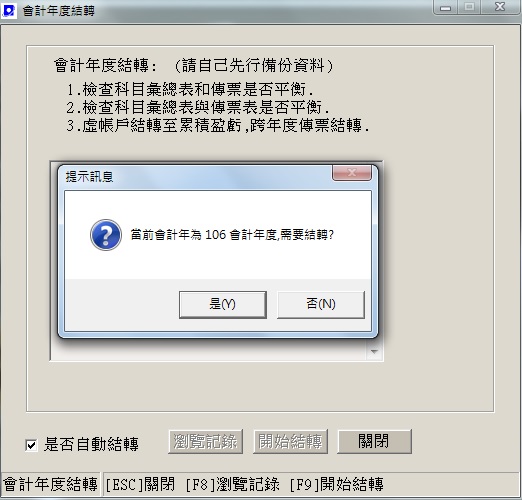The width and height of the screenshot is (522, 500).
Task: Close the main 會計年度結轉 window
Action: (x=500, y=7)
